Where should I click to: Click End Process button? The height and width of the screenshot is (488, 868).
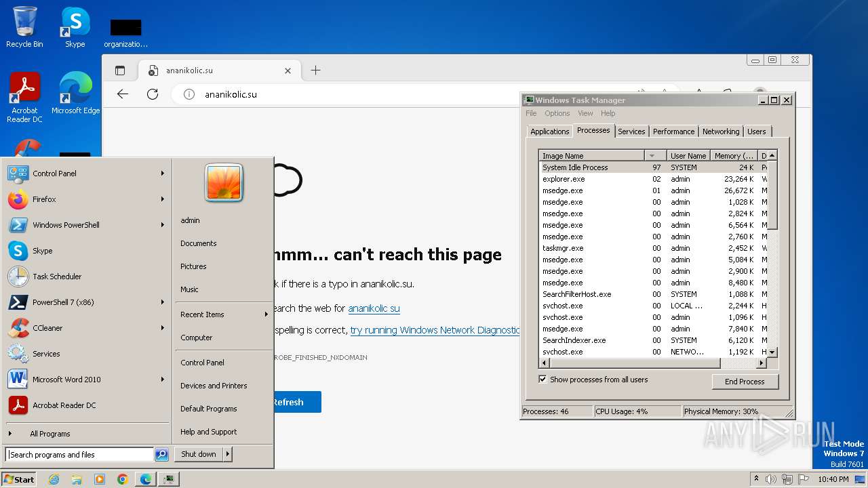pyautogui.click(x=745, y=382)
